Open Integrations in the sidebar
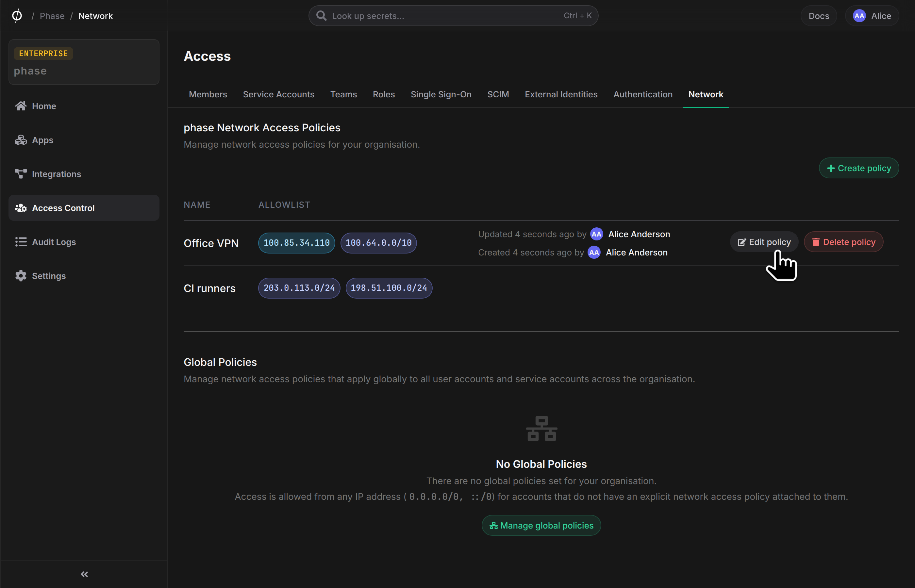The image size is (915, 588). (x=84, y=174)
